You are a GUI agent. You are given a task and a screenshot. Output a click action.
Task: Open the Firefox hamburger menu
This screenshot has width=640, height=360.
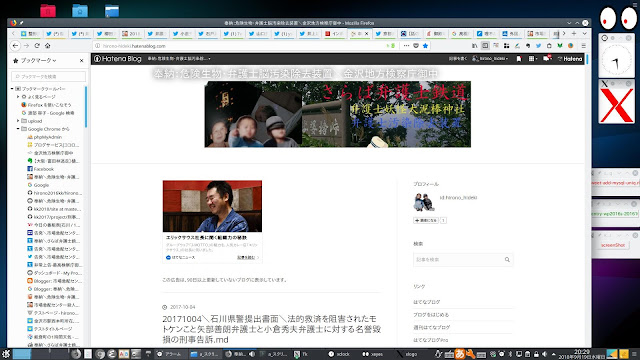[x=584, y=46]
